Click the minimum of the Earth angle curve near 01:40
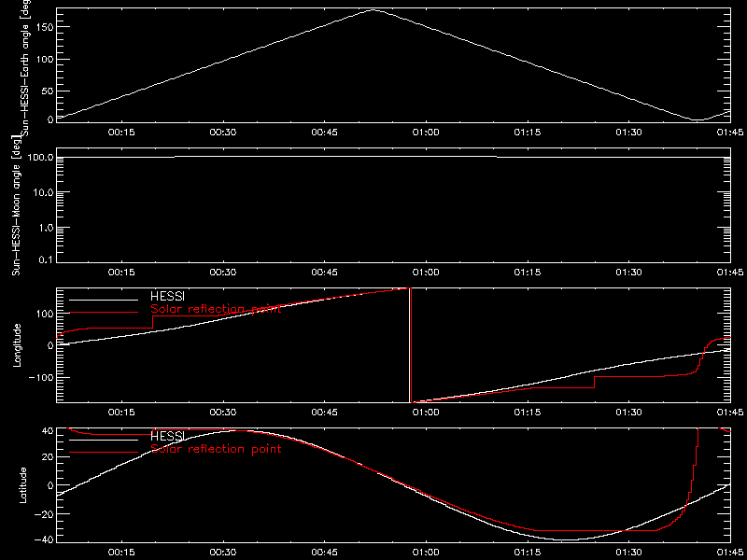Viewport: 747px width, 560px height. 697,119
